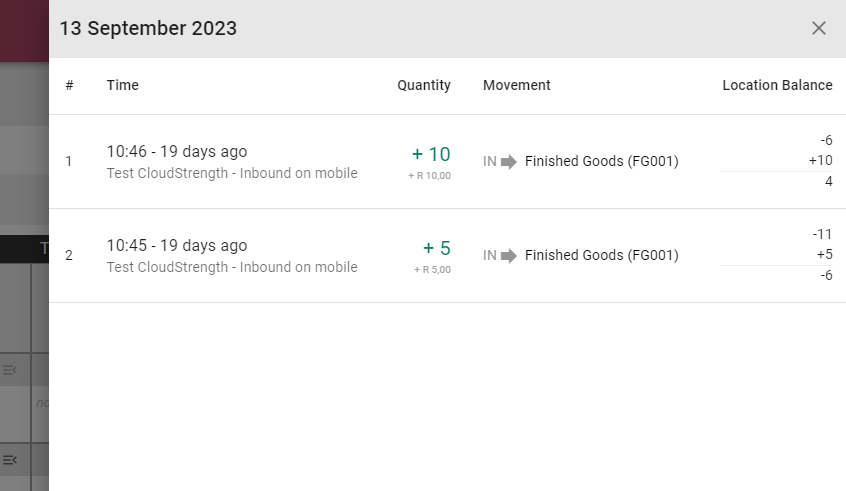Click Finished Goods (FG001) in row 2
The width and height of the screenshot is (846, 491).
(x=602, y=255)
